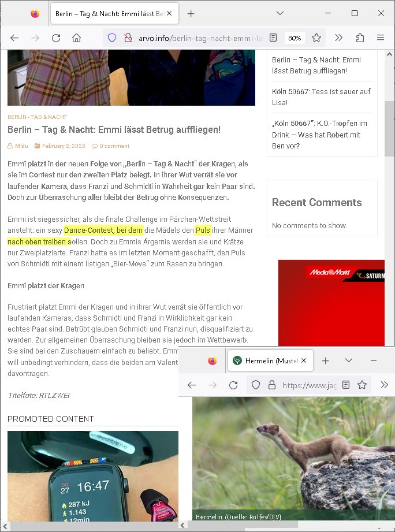The image size is (395, 532).
Task: Click the secure padlock in Hermelin window
Action: coord(272,385)
